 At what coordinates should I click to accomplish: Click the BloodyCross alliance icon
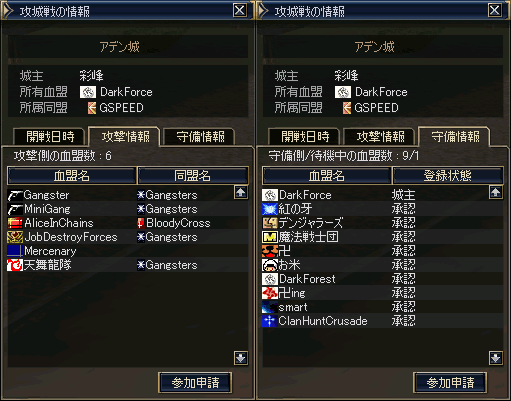(x=141, y=223)
